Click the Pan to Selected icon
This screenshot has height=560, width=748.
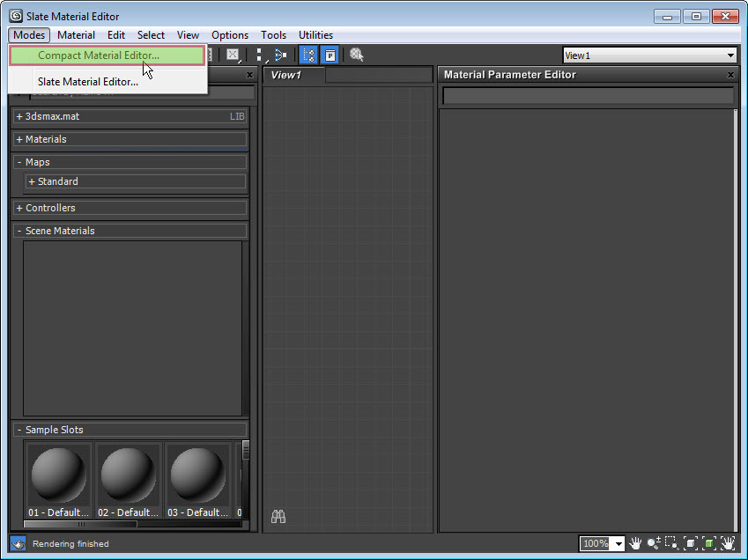[728, 543]
